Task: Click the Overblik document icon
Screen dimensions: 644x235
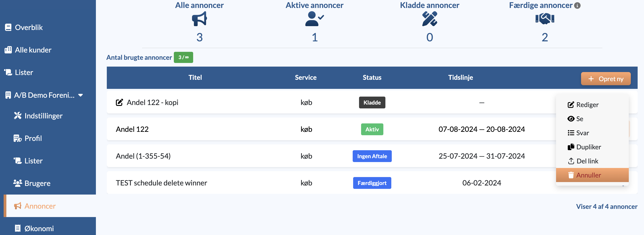Action: click(8, 27)
